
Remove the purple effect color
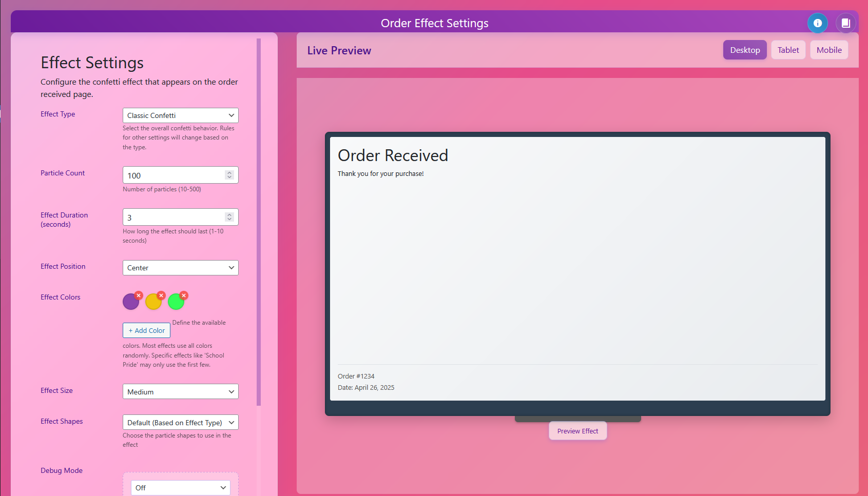139,295
